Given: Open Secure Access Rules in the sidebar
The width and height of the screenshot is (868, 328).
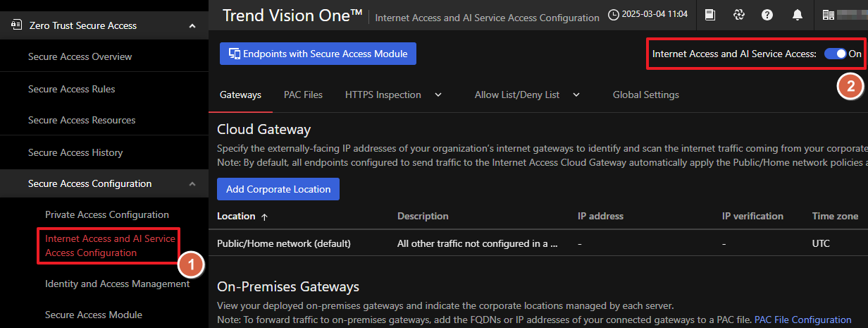Looking at the screenshot, I should click(72, 89).
